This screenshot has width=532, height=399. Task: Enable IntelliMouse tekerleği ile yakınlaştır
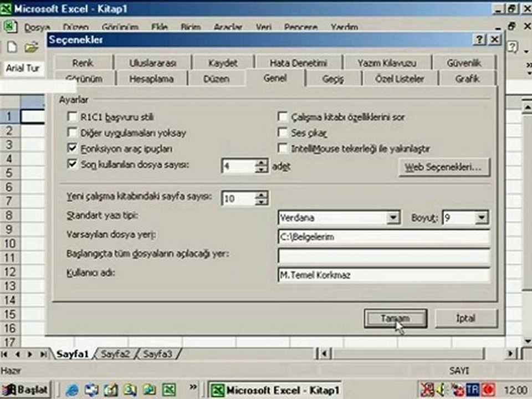282,148
